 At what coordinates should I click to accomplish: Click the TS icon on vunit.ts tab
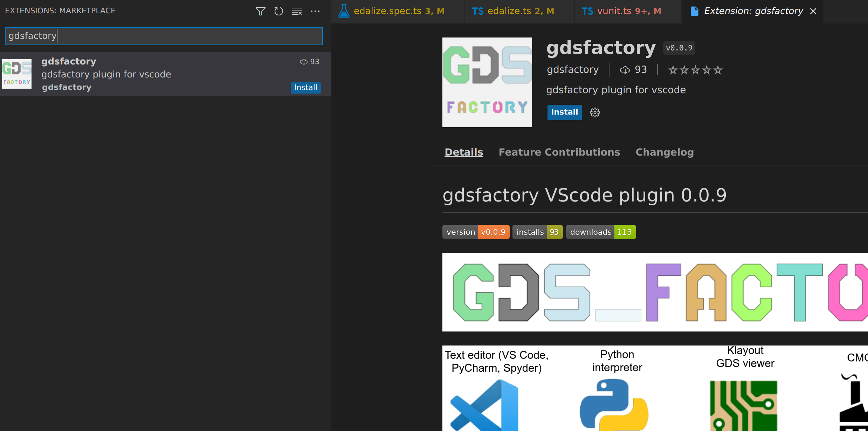[587, 11]
